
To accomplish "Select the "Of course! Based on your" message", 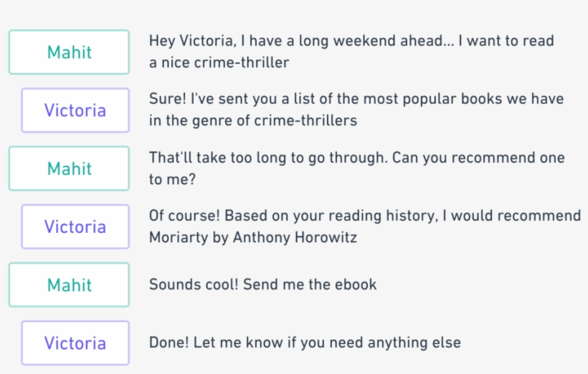I will pyautogui.click(x=364, y=226).
